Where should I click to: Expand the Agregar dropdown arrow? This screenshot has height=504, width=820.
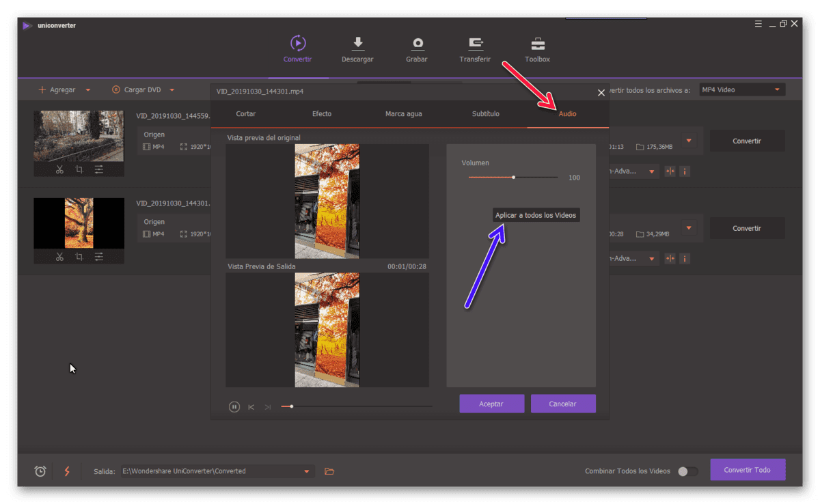point(88,90)
